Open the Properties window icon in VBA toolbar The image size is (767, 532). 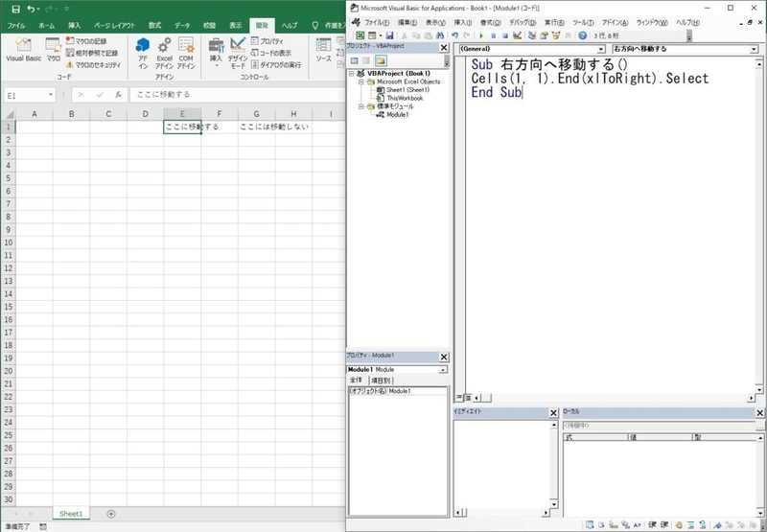click(544, 35)
